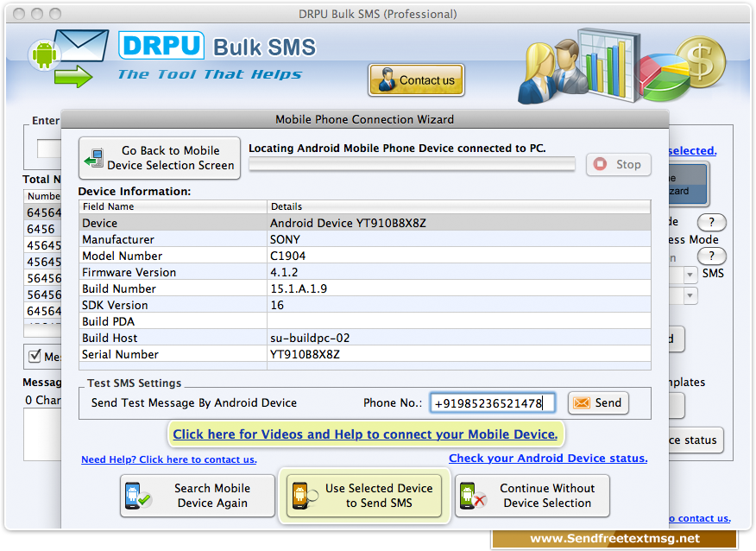
Task: Select the Build Host row
Action: [x=364, y=338]
